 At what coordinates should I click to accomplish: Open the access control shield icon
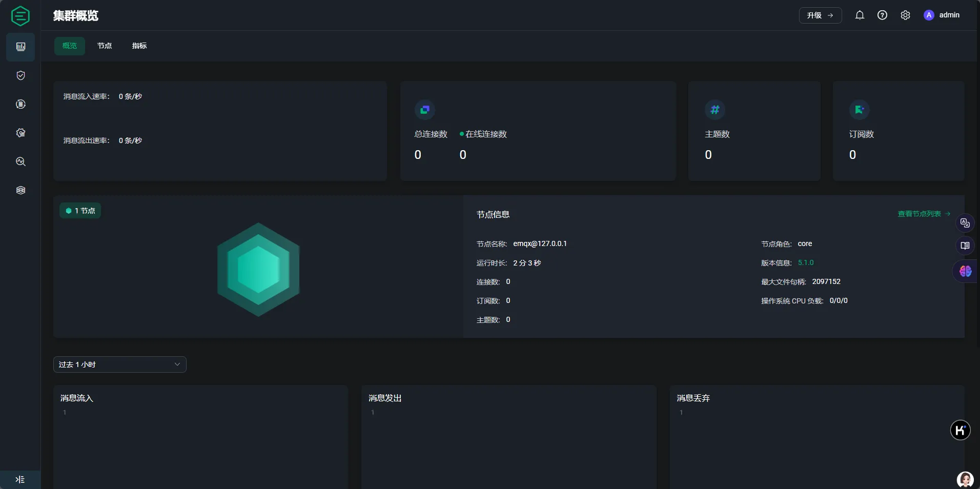point(21,75)
